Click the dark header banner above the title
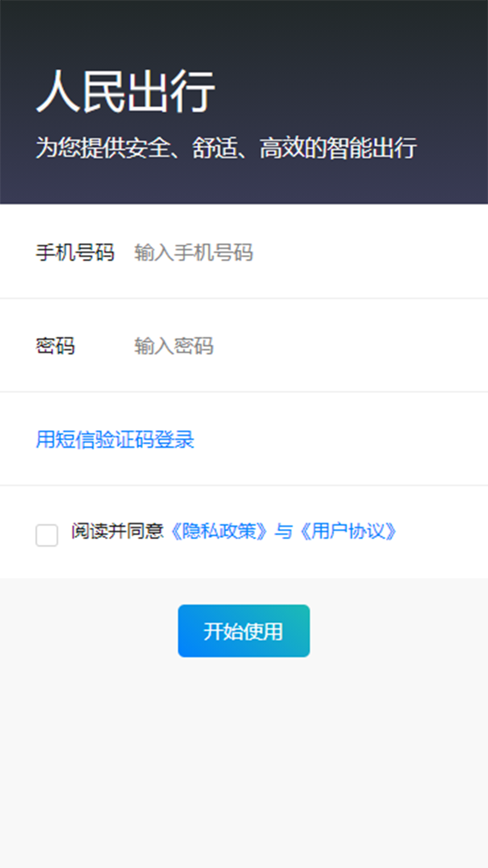 pos(244,27)
